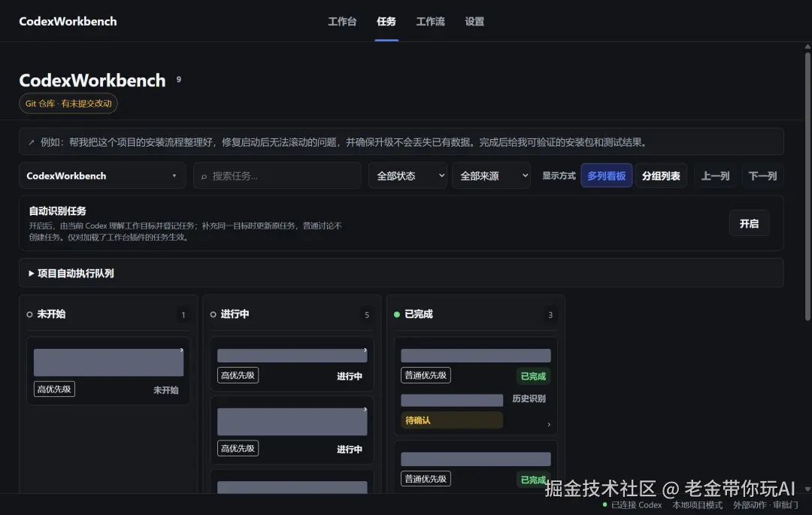
Task: Click the chevron on the 未开始 task card
Action: [x=182, y=350]
